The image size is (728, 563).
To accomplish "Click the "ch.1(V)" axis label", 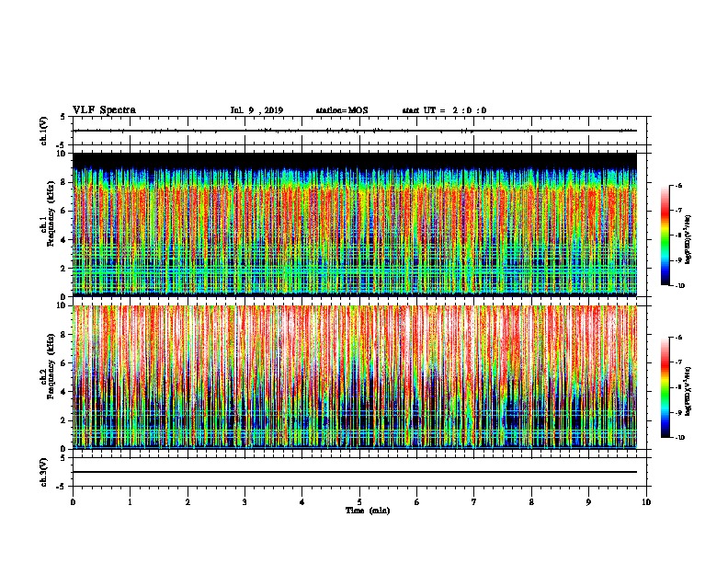I will 44,131.
